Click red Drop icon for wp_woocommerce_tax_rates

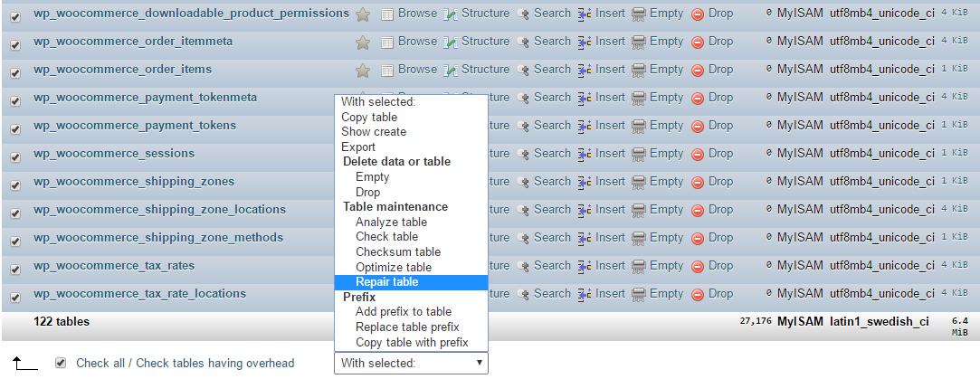[698, 267]
